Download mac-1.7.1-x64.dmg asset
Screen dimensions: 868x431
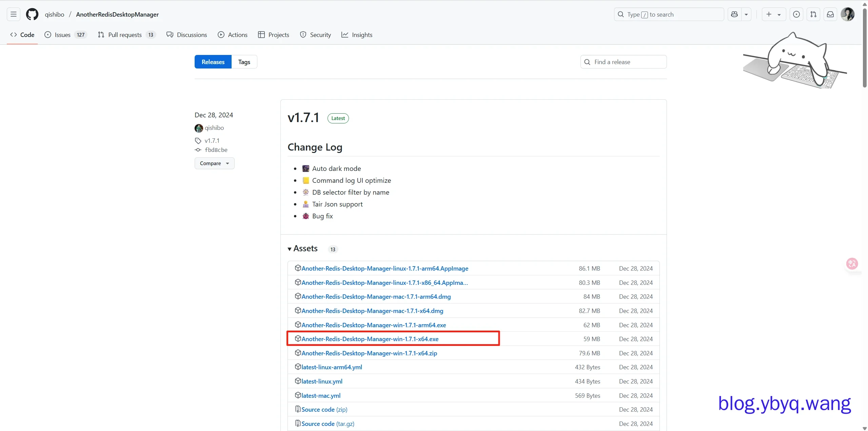point(372,311)
